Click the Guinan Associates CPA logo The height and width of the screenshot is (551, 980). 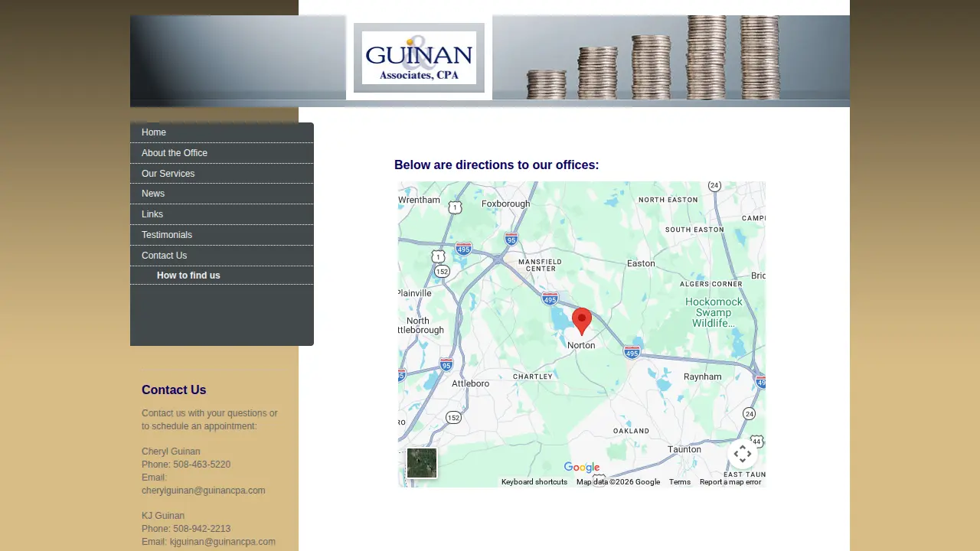419,58
